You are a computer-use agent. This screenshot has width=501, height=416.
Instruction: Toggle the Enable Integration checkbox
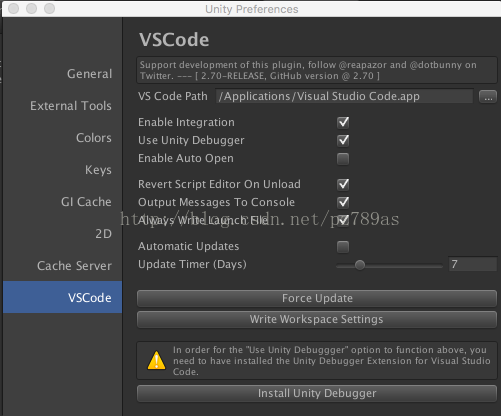[x=343, y=122]
